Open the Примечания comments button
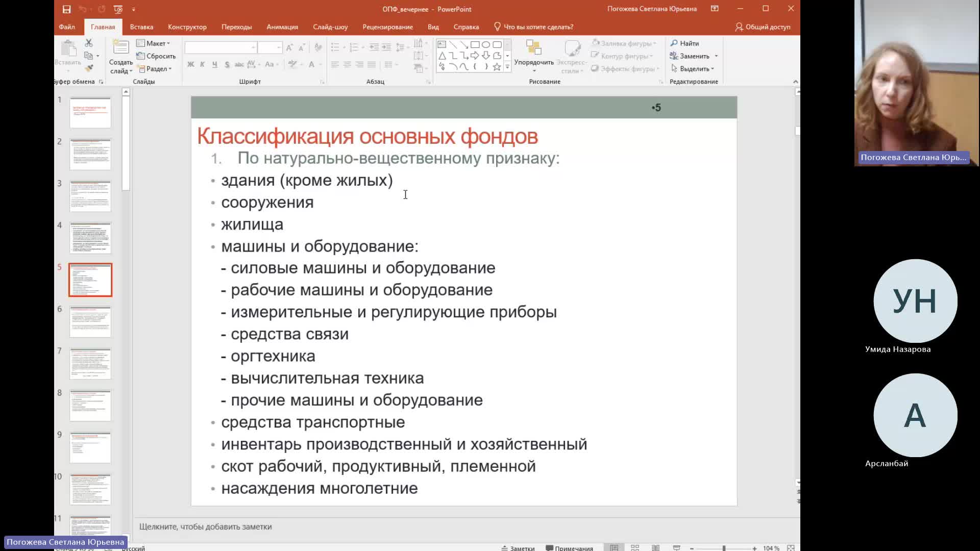This screenshot has width=980, height=551. (569, 548)
